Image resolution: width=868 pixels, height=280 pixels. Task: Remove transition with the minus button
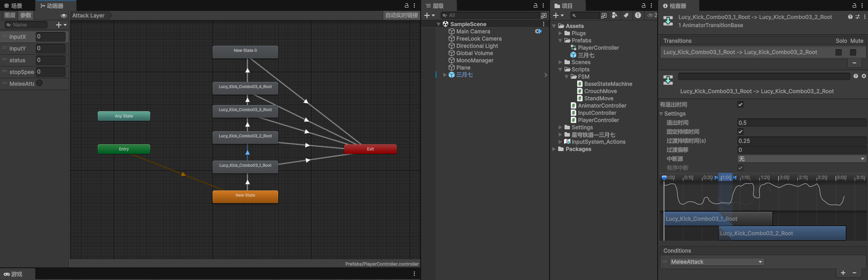pos(854,63)
